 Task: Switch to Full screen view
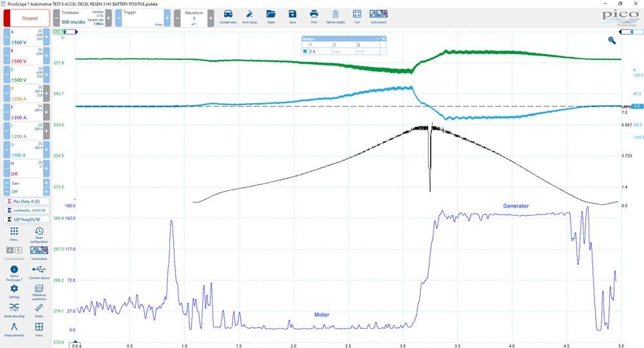click(357, 17)
